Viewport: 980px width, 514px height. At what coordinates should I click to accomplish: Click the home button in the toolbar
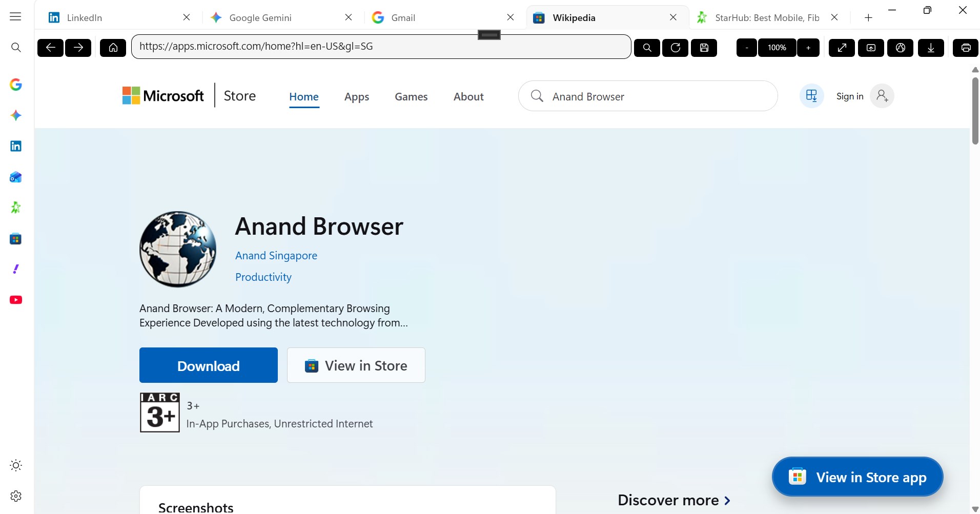pos(113,48)
